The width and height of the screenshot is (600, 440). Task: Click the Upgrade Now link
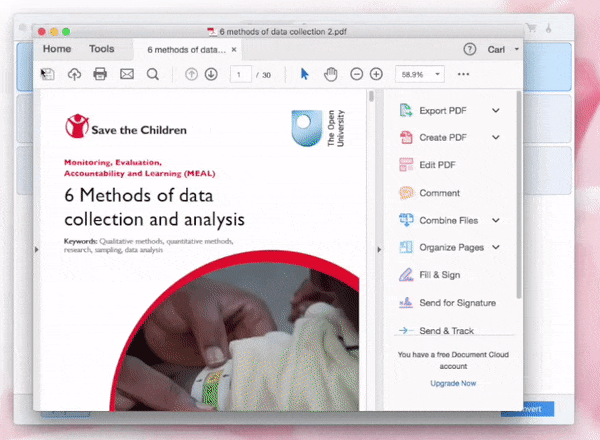click(x=453, y=383)
